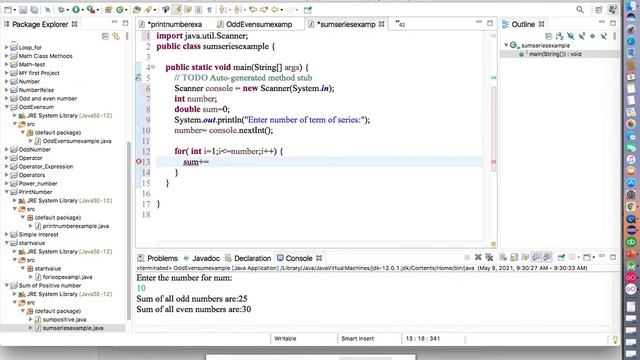The height and width of the screenshot is (360, 640).
Task: Click Remove All Terminated Launches icon
Action: [x=489, y=257]
